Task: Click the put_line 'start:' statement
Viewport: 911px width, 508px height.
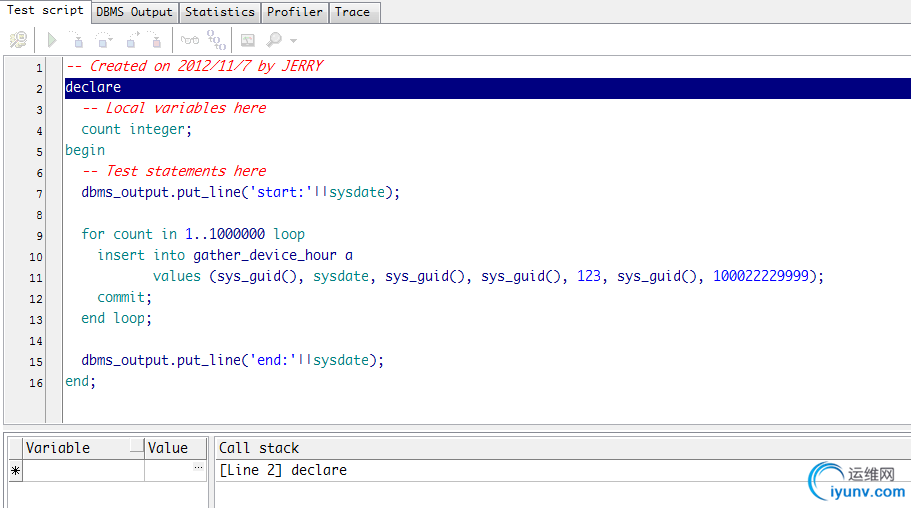Action: coord(241,192)
